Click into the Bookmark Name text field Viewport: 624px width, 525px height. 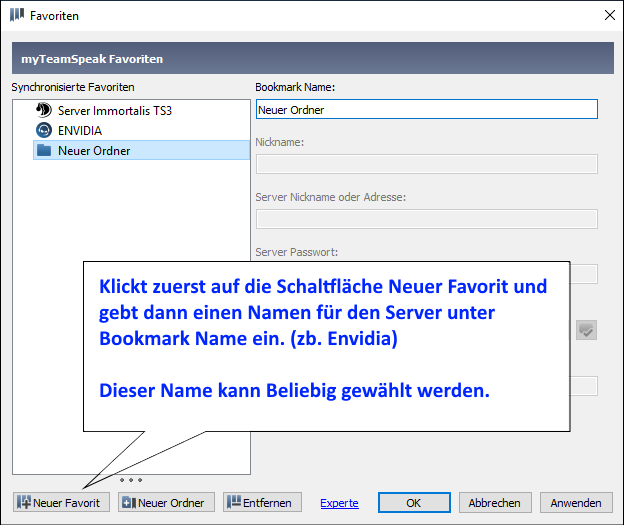click(x=426, y=110)
